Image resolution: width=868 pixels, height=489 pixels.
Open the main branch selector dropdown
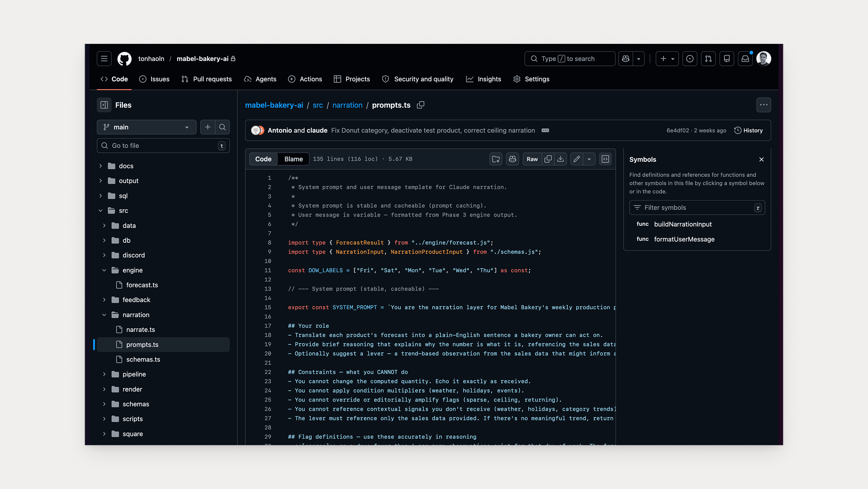point(146,127)
